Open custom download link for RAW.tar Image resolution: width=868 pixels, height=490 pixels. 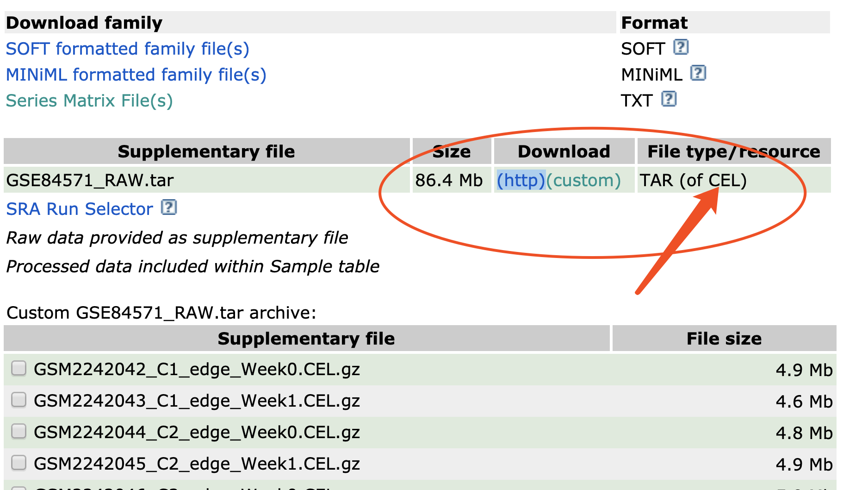pos(583,180)
